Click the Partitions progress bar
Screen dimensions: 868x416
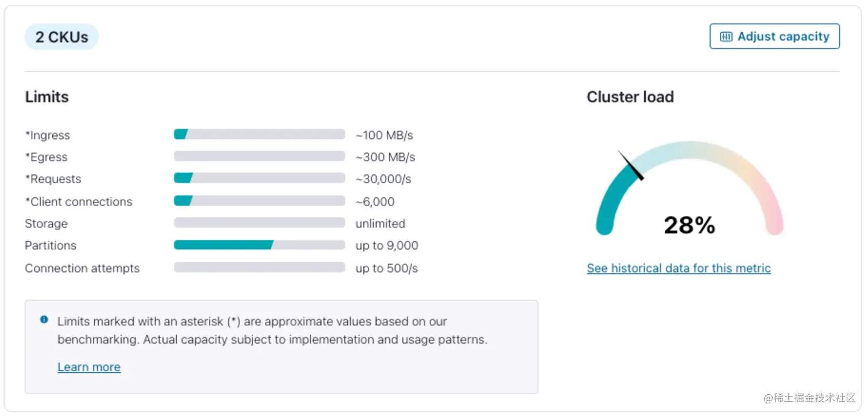point(258,245)
